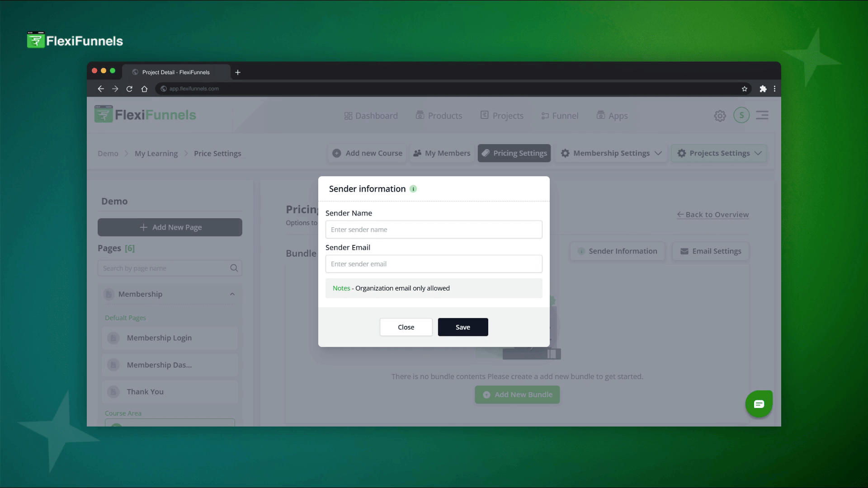Click the Sender Email input field

click(x=434, y=264)
